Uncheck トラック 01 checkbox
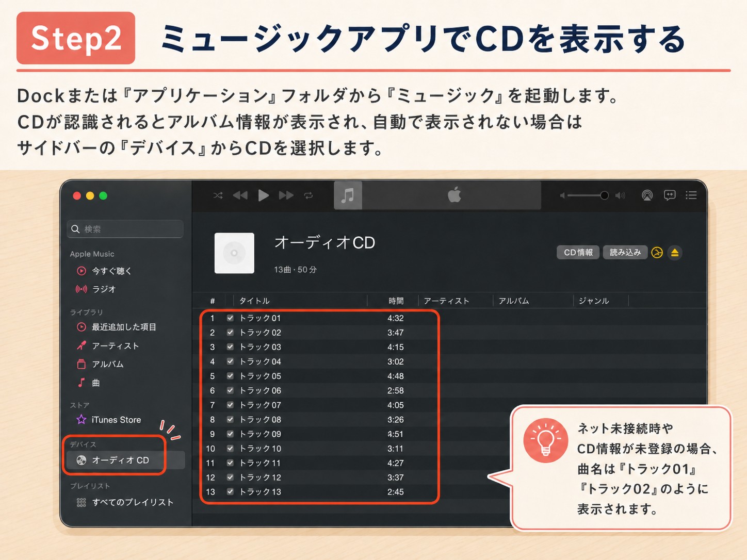The height and width of the screenshot is (560, 747). click(230, 318)
